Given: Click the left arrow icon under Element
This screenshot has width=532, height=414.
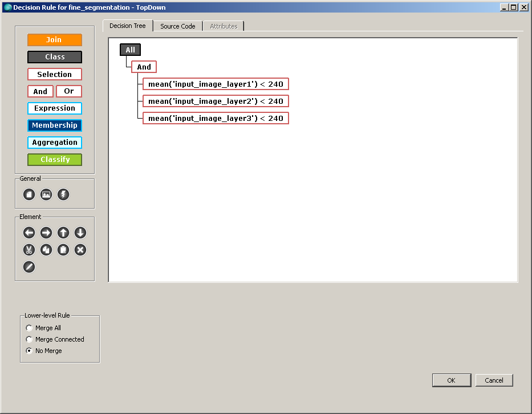Looking at the screenshot, I should tap(29, 233).
